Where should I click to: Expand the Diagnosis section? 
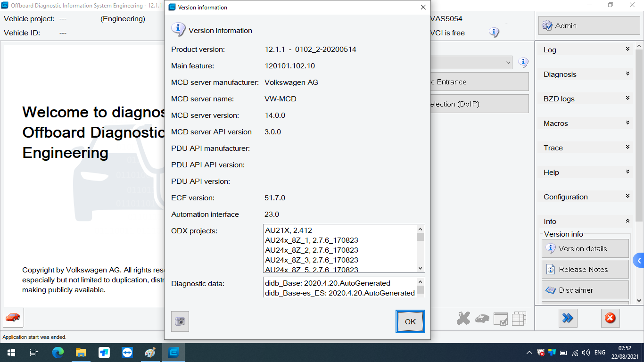(585, 74)
